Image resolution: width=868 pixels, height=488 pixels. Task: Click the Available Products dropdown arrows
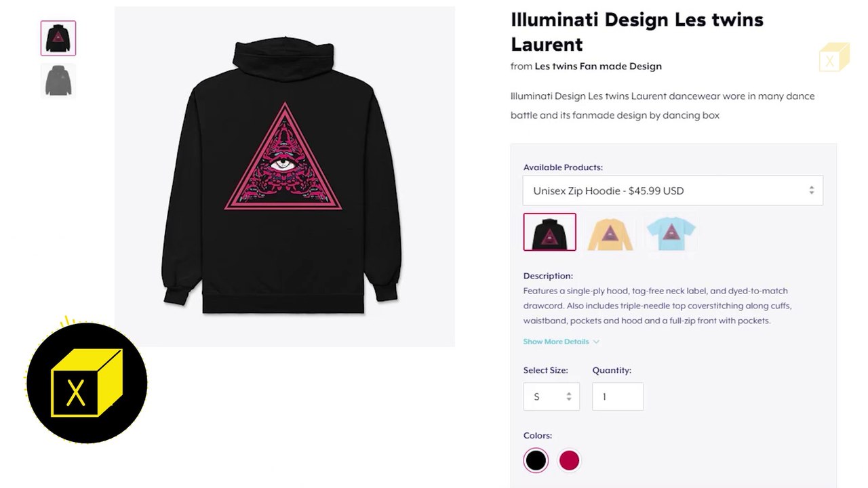click(x=811, y=190)
